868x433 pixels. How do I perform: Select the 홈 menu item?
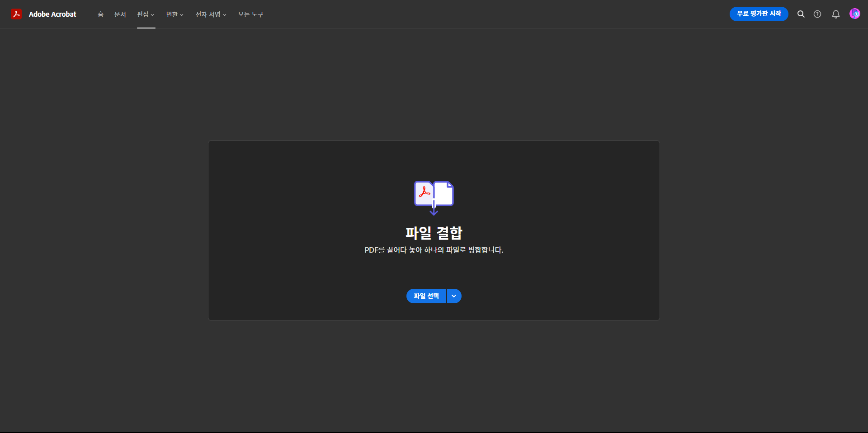click(100, 14)
